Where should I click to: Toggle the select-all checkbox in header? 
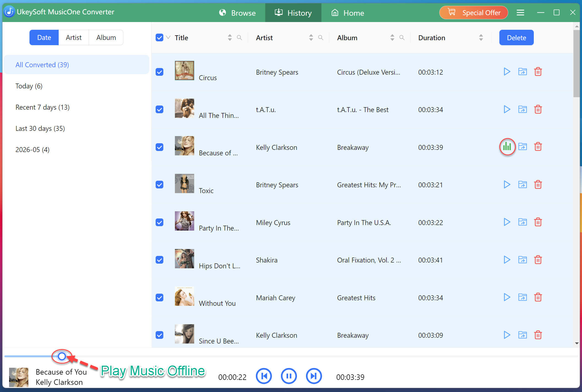tap(159, 37)
